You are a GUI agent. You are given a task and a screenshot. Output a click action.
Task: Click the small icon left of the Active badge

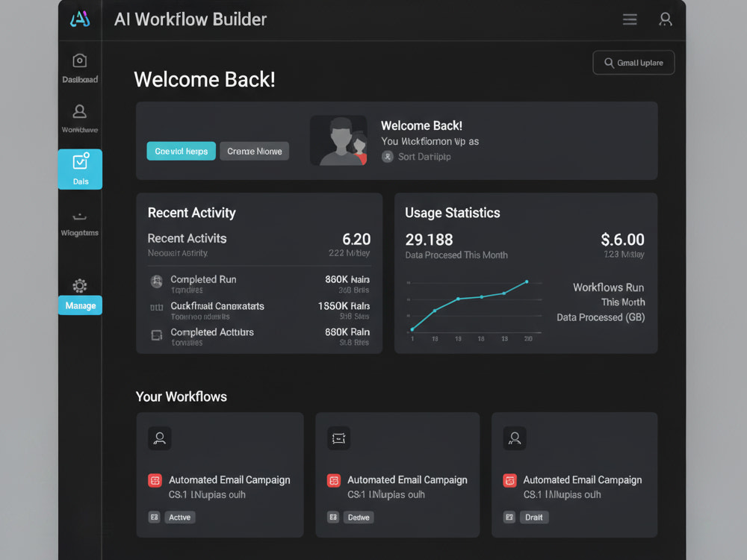[154, 517]
